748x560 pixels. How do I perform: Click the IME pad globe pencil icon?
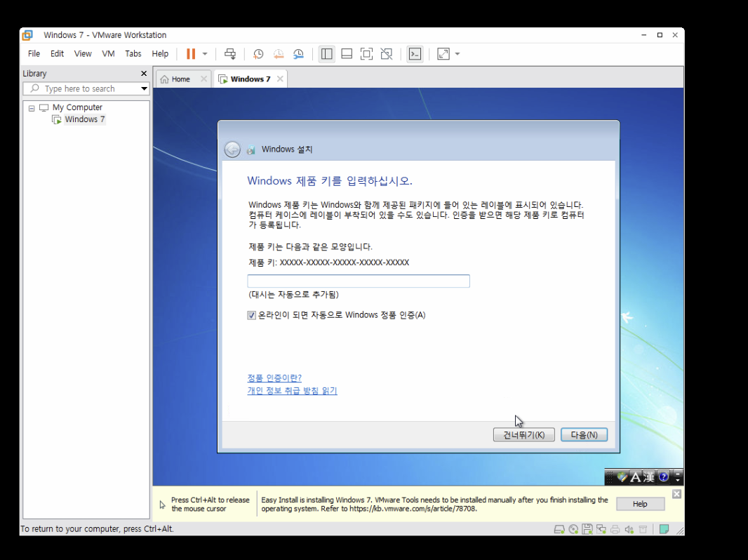[x=622, y=476]
